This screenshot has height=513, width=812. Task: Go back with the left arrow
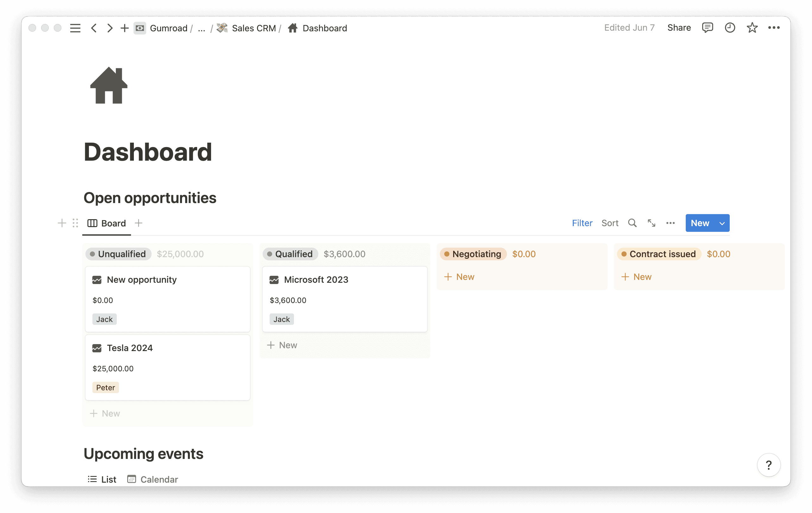click(94, 28)
